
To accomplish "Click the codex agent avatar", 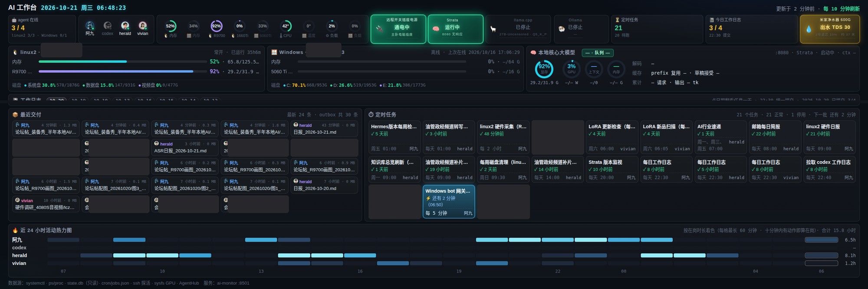I will pyautogui.click(x=108, y=26).
